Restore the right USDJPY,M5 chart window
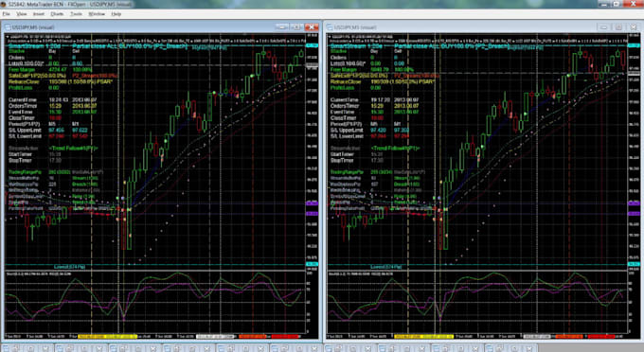 point(618,27)
